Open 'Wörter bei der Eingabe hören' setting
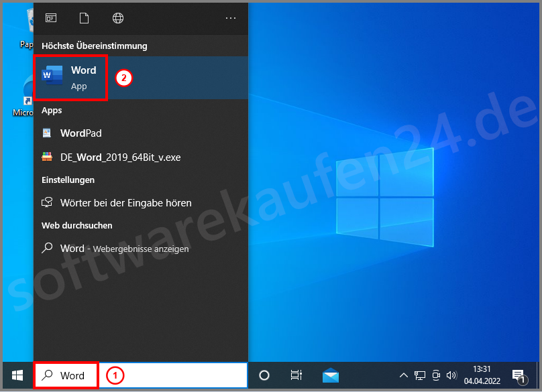Image resolution: width=542 pixels, height=392 pixels. point(125,202)
